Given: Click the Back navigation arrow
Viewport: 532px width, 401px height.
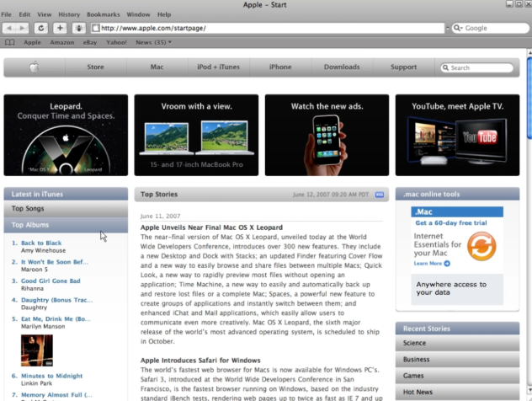Looking at the screenshot, I should 10,28.
